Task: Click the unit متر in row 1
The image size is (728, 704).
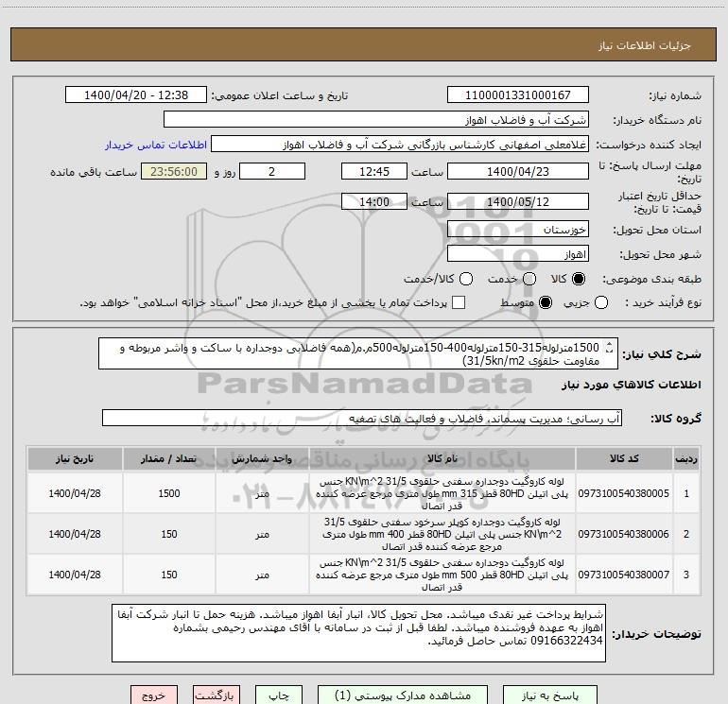Action: click(262, 493)
